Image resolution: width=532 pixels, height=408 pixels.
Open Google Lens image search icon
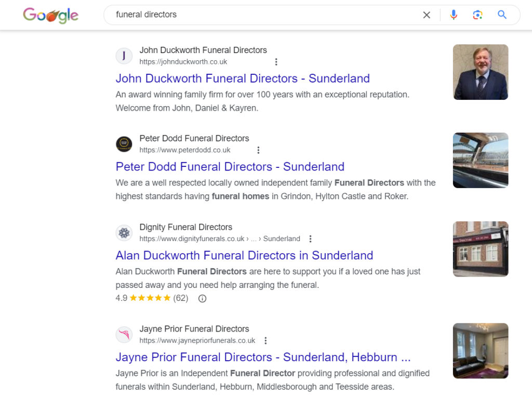[x=478, y=15]
